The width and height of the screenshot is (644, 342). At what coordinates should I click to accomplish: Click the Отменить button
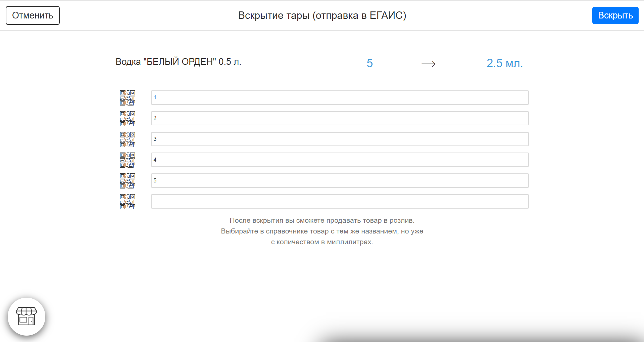[33, 15]
